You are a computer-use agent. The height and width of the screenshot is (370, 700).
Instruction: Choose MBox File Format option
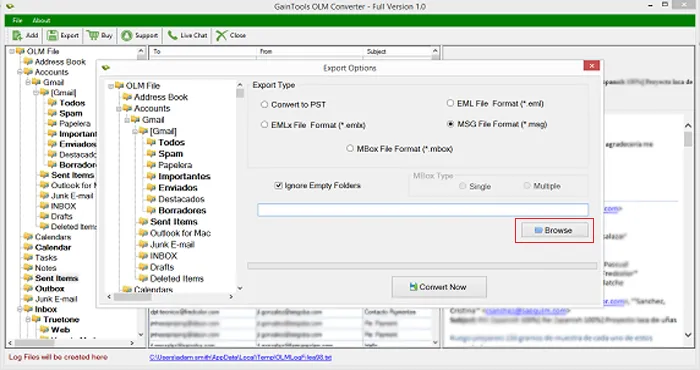tap(350, 149)
